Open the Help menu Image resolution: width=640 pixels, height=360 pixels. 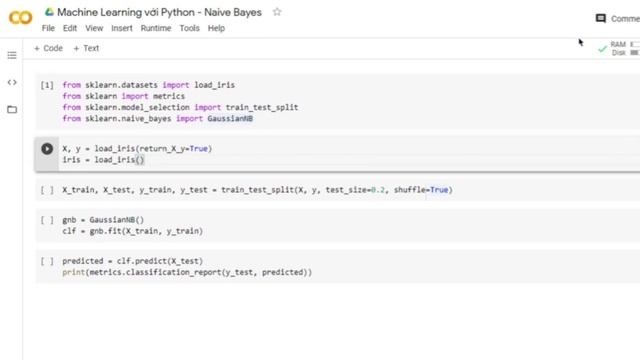216,28
